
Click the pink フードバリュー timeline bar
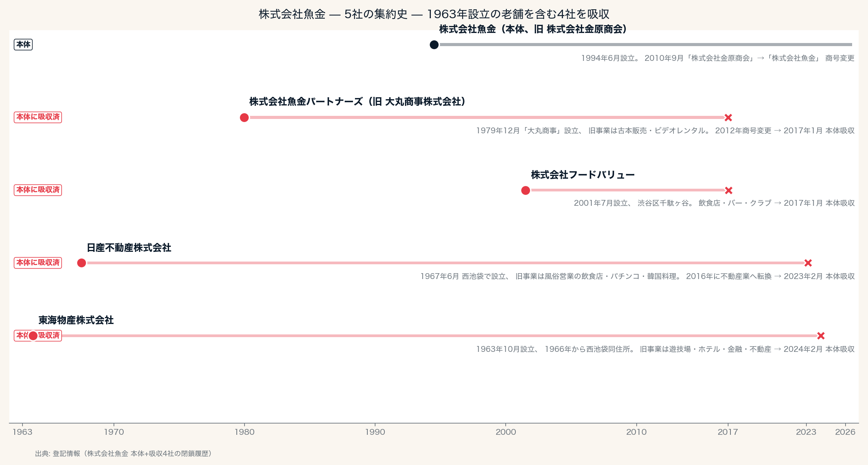click(x=627, y=190)
